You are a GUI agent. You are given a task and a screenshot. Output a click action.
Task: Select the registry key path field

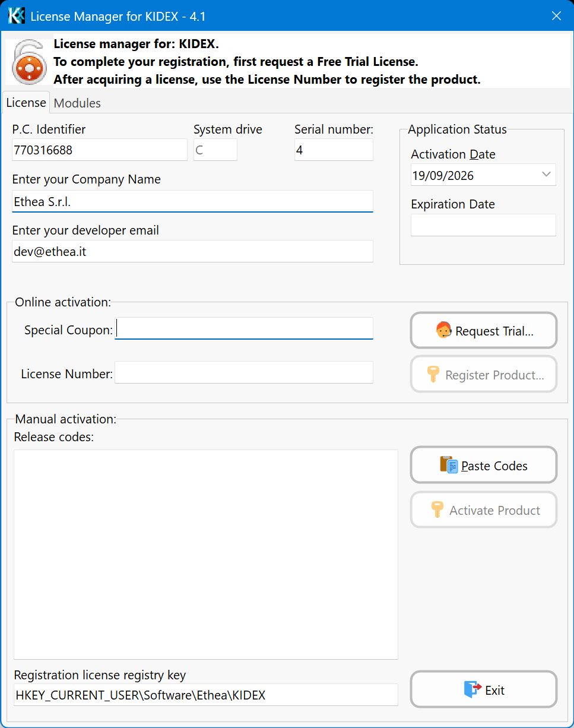tap(206, 695)
